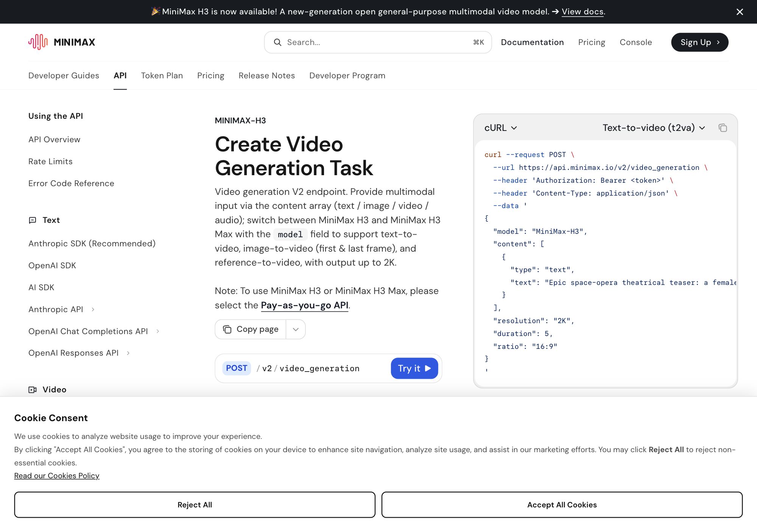Open Rate Limits in sidebar
Viewport: 757px width, 532px height.
pyautogui.click(x=50, y=162)
